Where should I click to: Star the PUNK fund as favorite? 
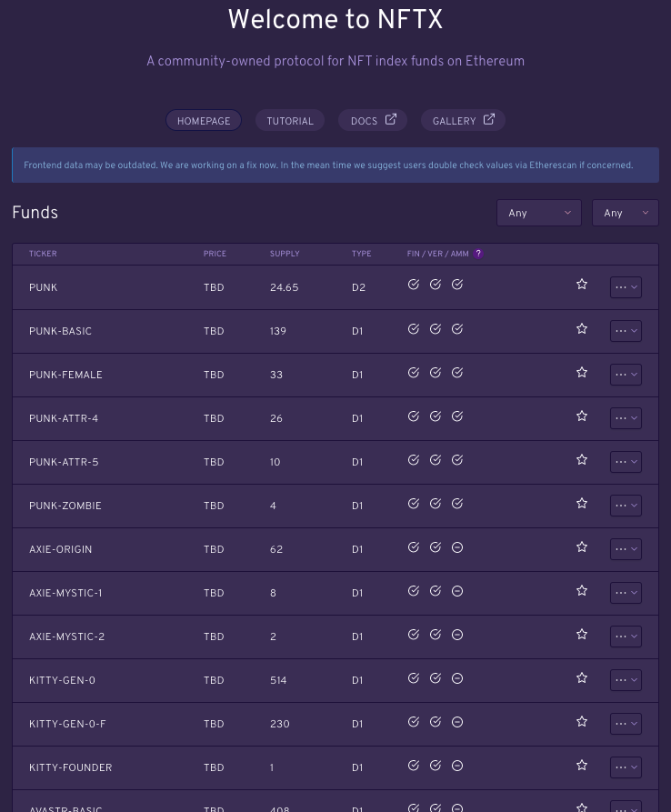[x=582, y=285]
